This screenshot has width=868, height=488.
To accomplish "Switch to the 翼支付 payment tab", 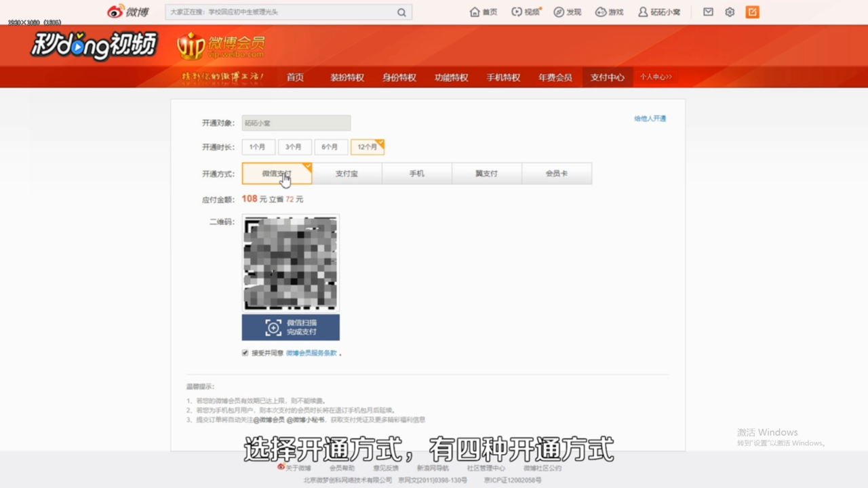I will tap(487, 174).
